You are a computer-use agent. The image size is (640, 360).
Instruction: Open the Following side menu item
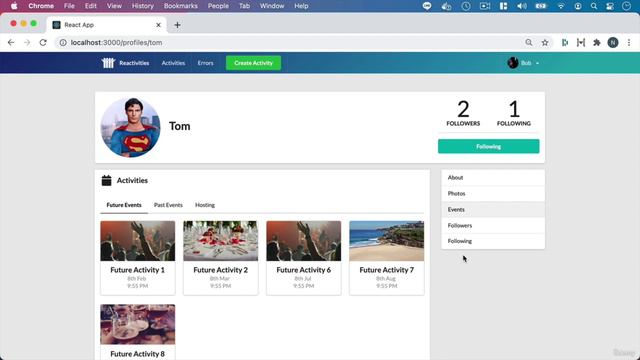point(493,241)
